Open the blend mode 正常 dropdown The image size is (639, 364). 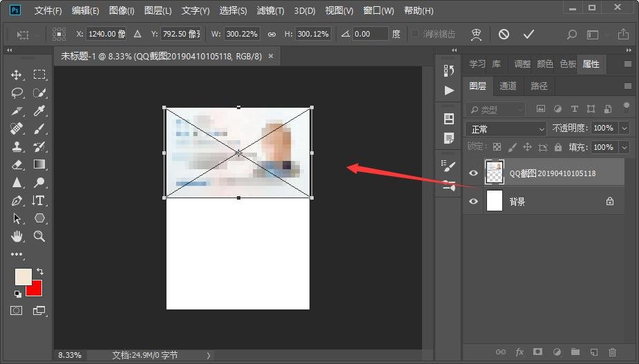pyautogui.click(x=506, y=128)
